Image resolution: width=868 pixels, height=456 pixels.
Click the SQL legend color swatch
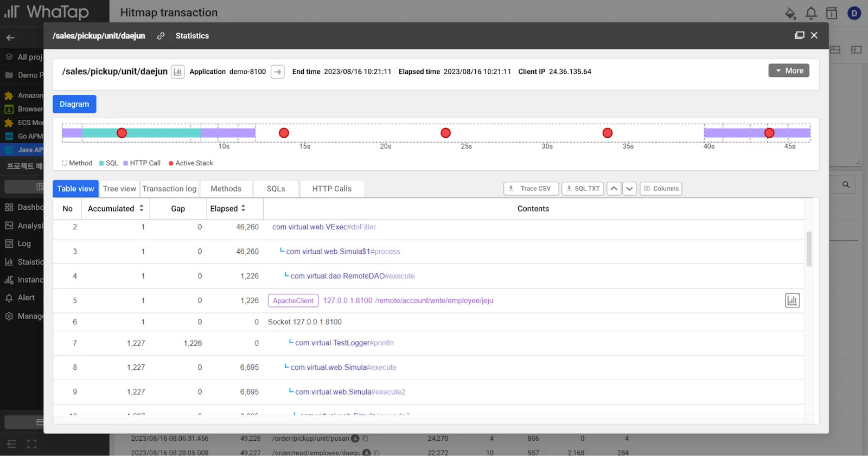[101, 163]
